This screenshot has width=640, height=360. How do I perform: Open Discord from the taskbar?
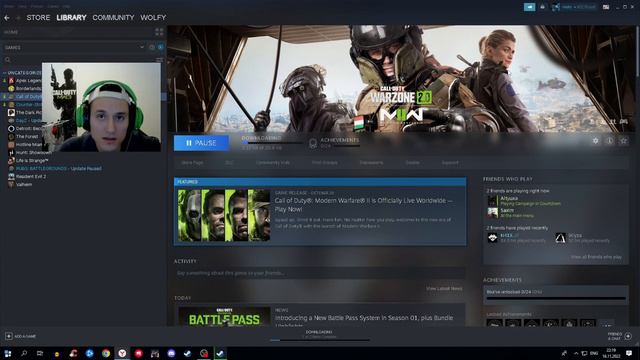[171, 353]
